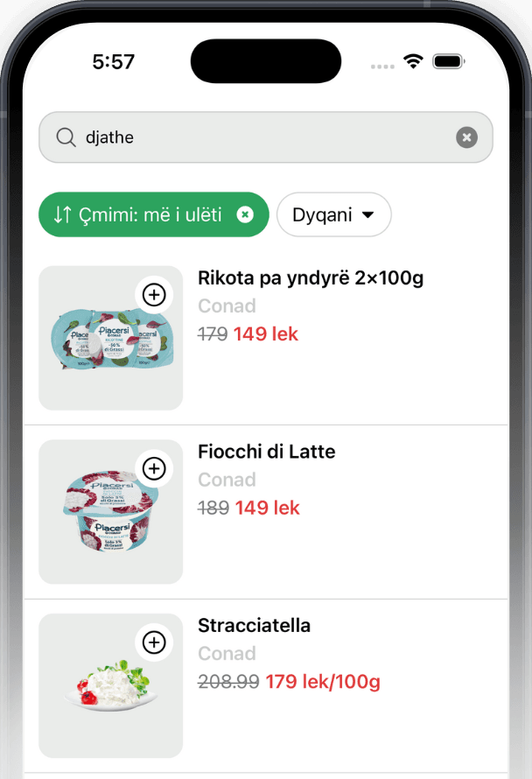Tap the Stracciatella product thumbnail

[x=110, y=685]
